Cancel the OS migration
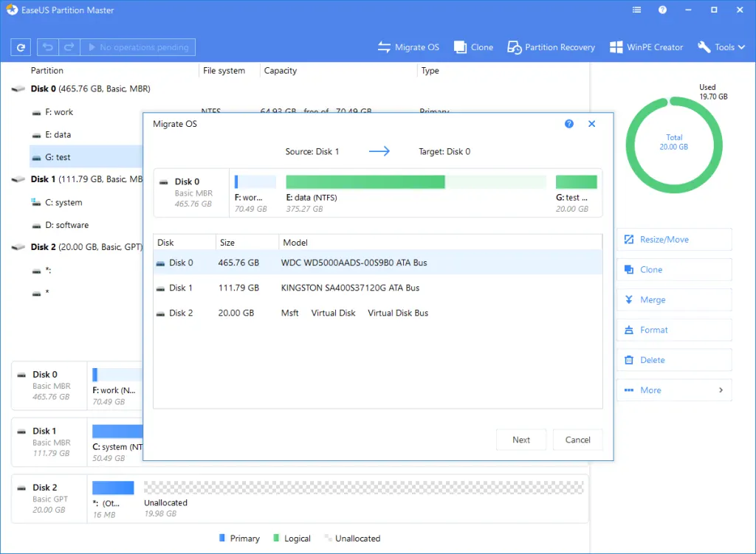Screen dimensions: 756x554 point(577,440)
